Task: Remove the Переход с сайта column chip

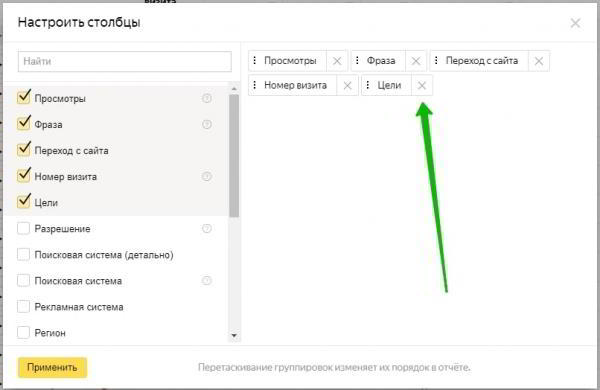Action: pos(539,61)
